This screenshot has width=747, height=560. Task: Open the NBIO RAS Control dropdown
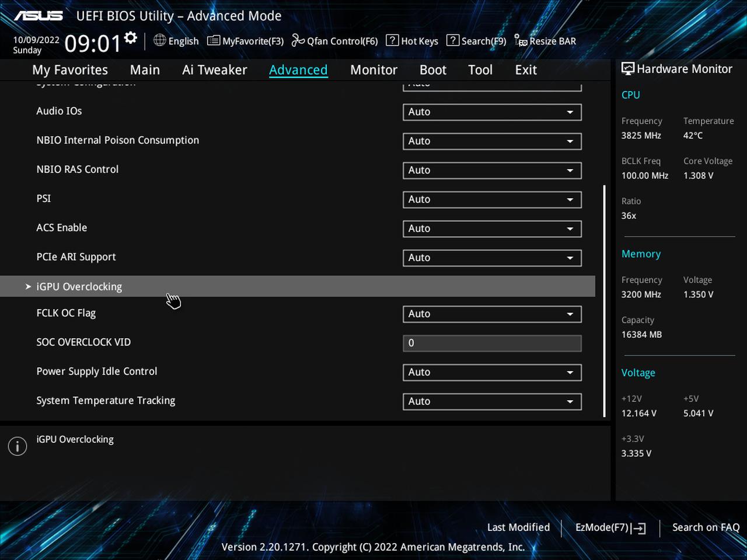point(492,170)
